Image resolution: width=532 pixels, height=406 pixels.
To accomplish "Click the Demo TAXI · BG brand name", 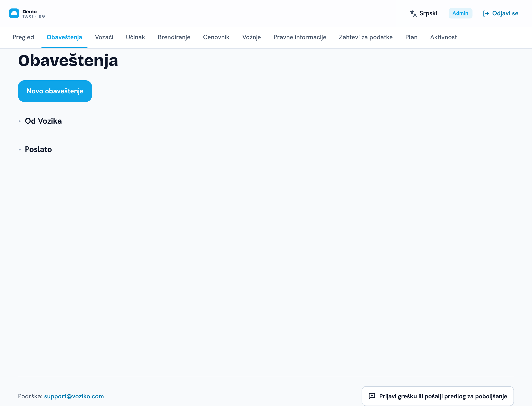I will coord(34,14).
